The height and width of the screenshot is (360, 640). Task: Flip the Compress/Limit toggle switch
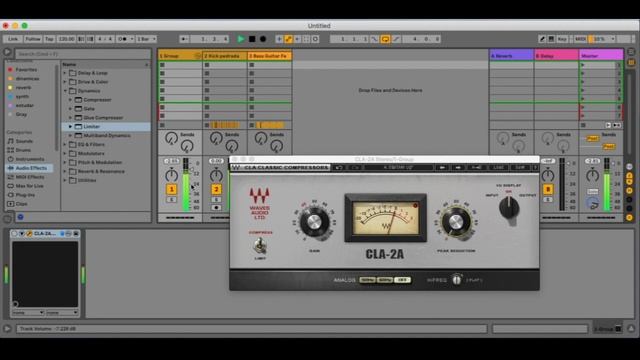tap(260, 245)
